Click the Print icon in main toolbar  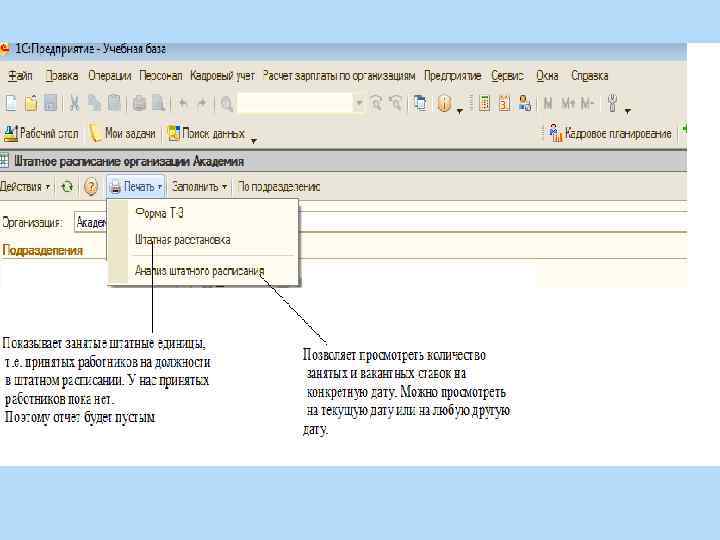pos(139,103)
